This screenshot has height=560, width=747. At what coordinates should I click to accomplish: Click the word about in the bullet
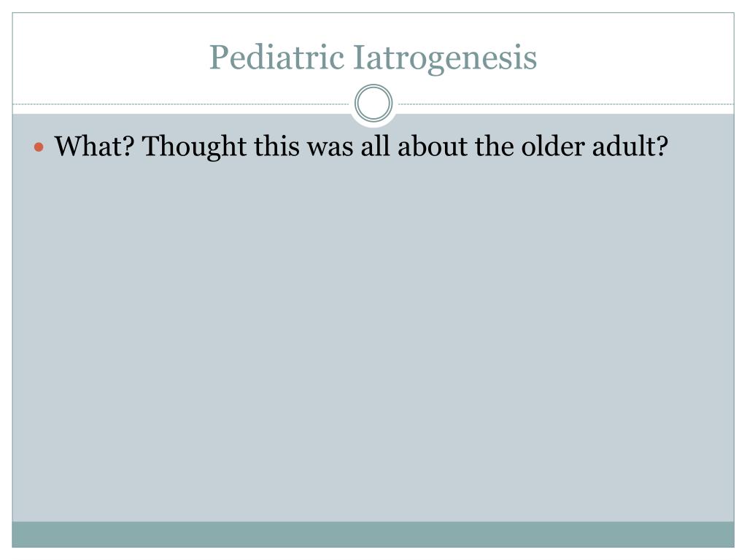tap(432, 146)
